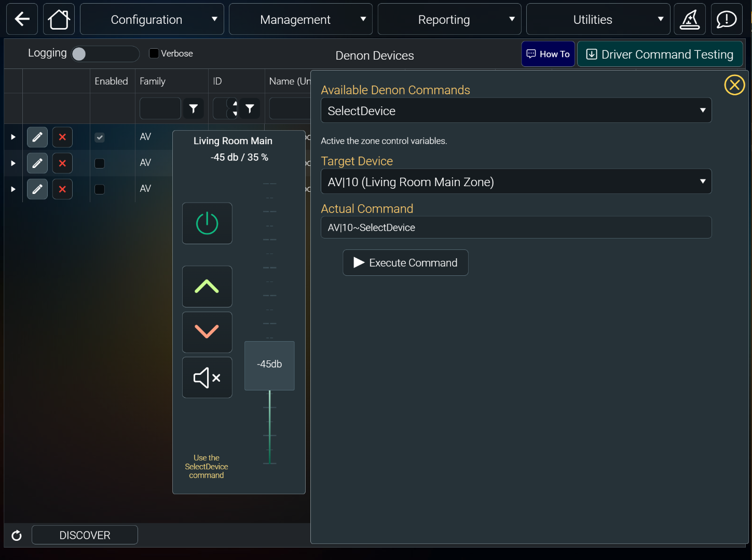Toggle power for Living Room Main

point(207,223)
